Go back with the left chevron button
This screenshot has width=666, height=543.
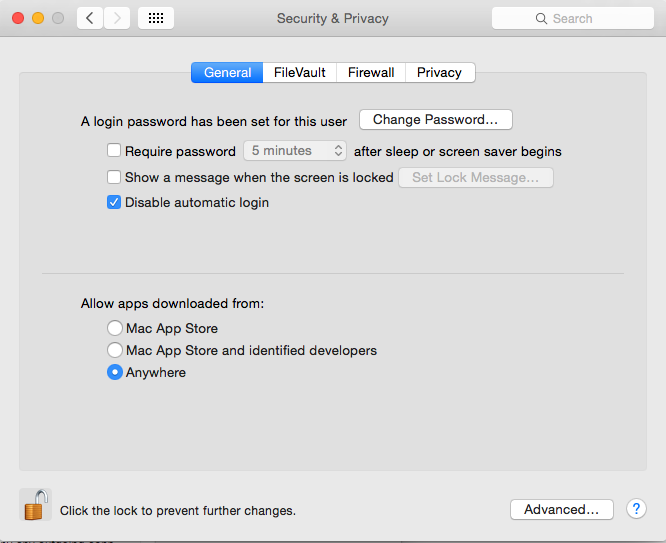click(90, 18)
